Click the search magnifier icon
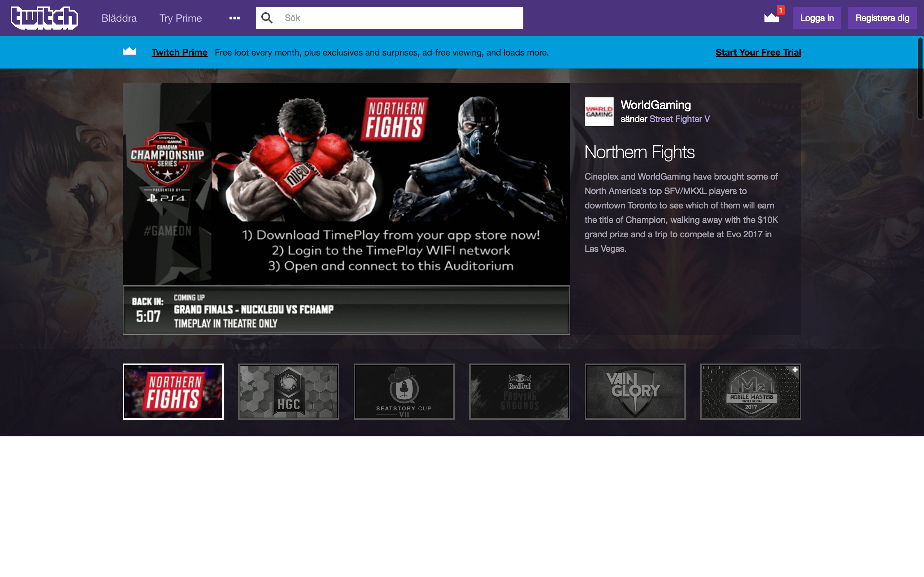The image size is (924, 577). point(267,18)
